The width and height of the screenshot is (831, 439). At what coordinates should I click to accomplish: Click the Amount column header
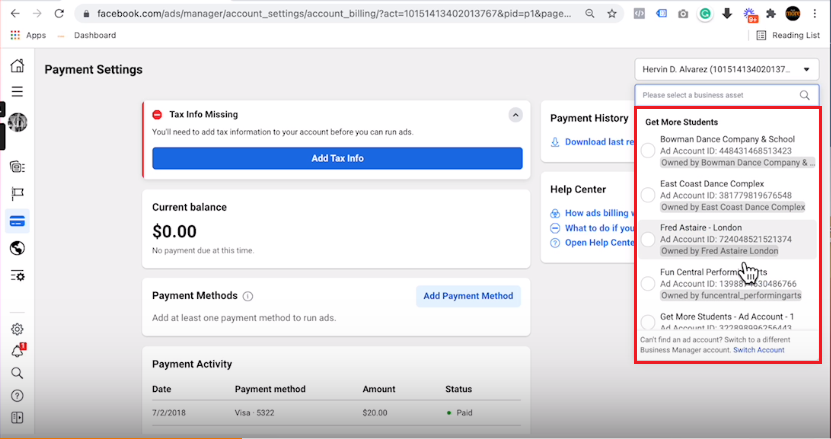tap(378, 389)
